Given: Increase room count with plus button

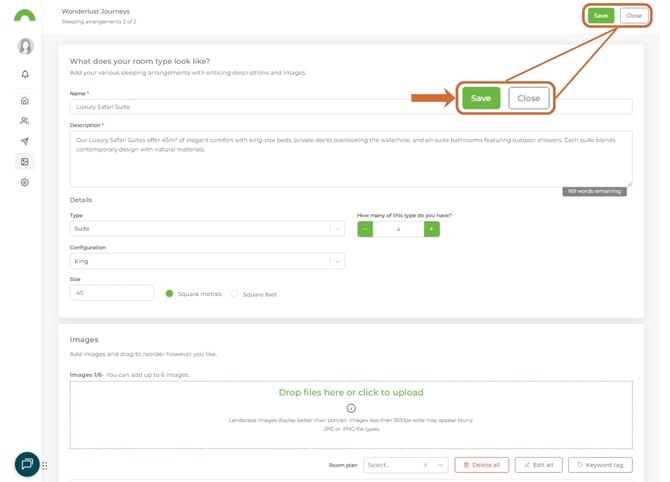Looking at the screenshot, I should [x=431, y=229].
